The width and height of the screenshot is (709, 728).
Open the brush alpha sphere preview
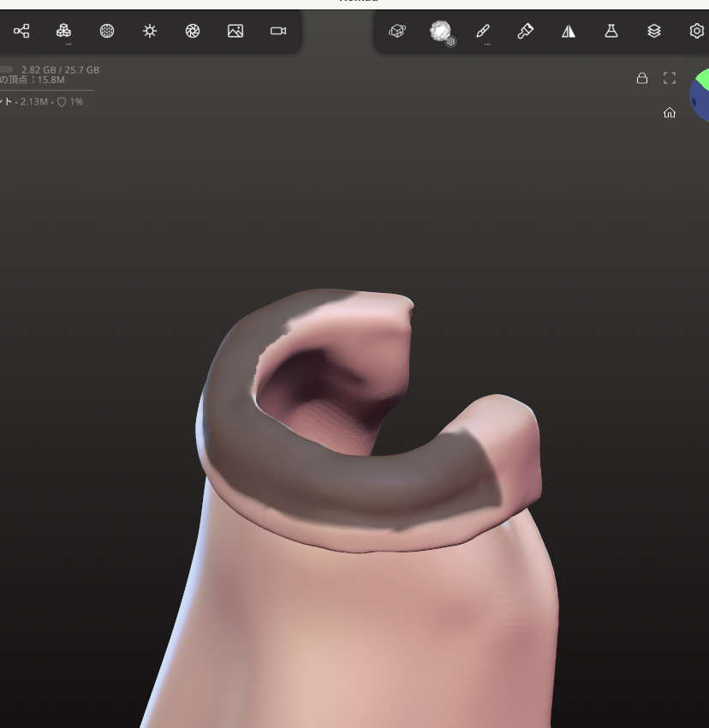coord(439,31)
